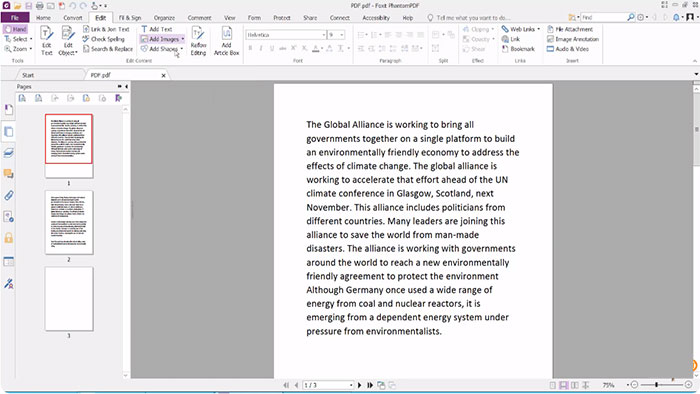Select the Add Text tool
Viewport: 700px width, 394px height.
point(157,29)
